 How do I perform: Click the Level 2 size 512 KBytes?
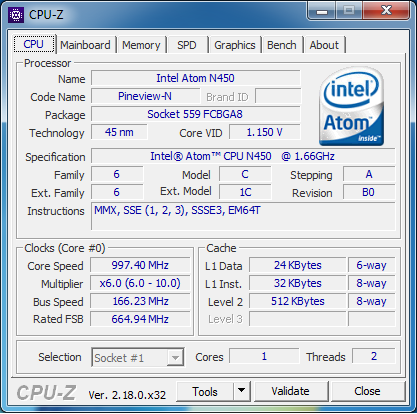coord(298,301)
